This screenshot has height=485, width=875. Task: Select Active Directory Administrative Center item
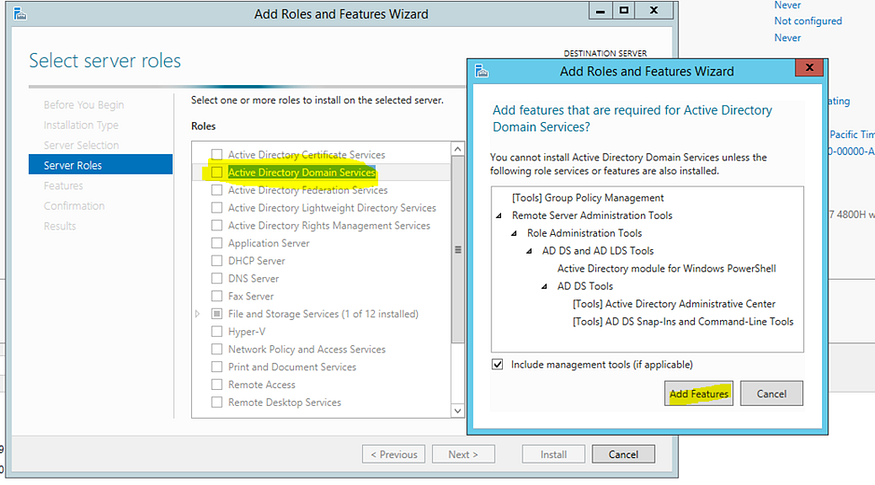pos(674,304)
